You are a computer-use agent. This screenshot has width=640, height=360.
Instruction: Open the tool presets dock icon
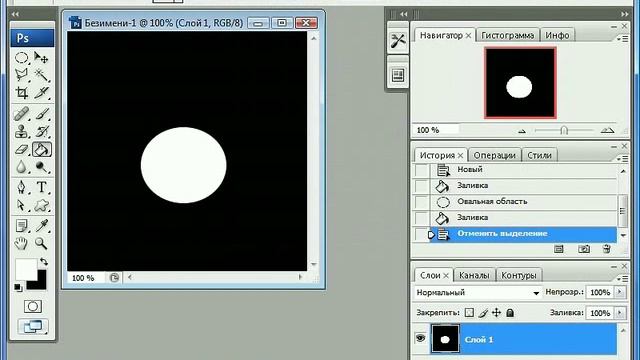(x=398, y=41)
